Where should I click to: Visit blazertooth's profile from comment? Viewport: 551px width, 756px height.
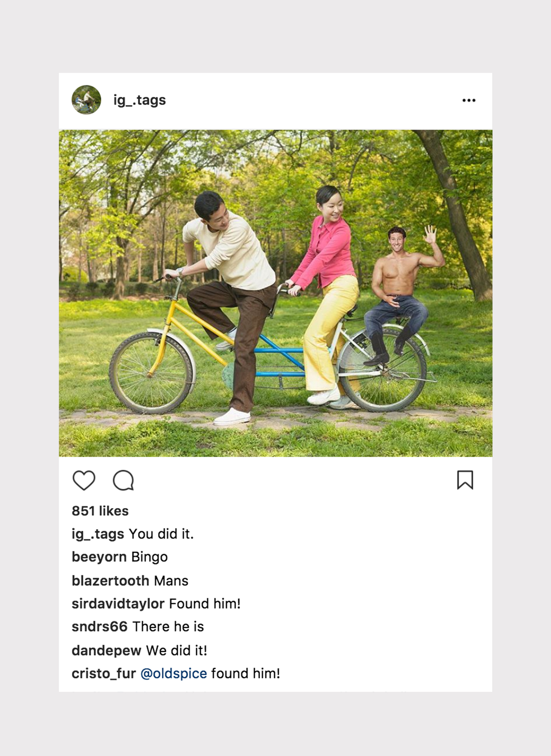tap(110, 581)
